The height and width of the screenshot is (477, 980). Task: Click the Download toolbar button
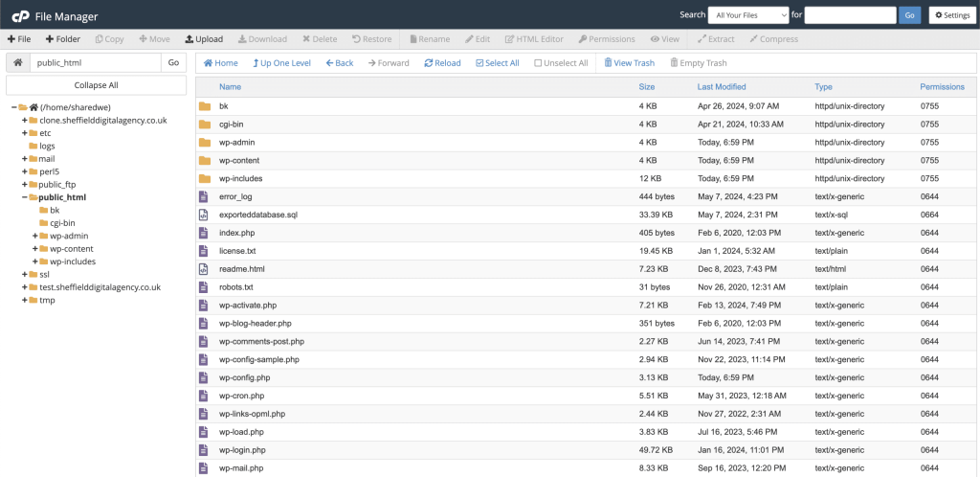coord(262,38)
